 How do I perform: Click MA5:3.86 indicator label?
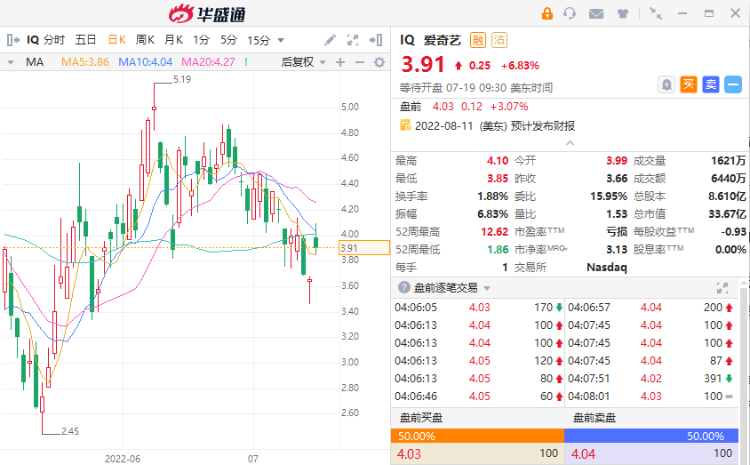[85, 62]
